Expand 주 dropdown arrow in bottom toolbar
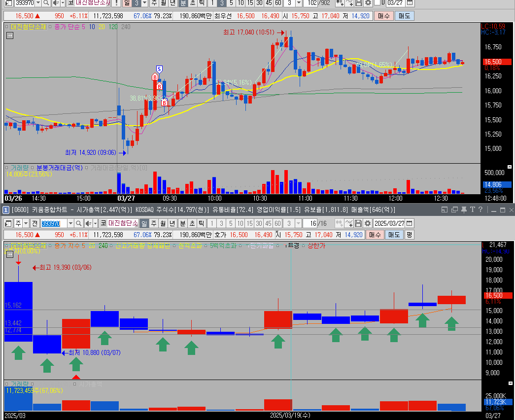Viewport: 515px width, 420px height. [26, 223]
